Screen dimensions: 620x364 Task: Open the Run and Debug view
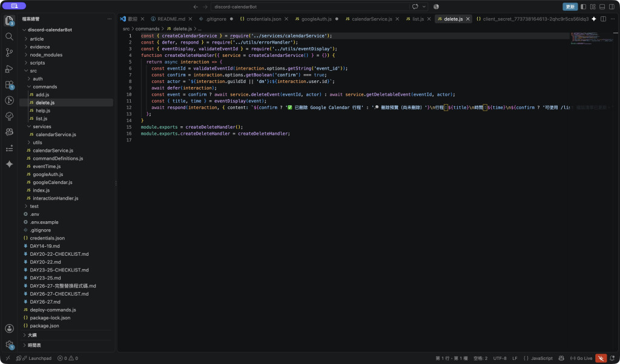click(x=9, y=68)
